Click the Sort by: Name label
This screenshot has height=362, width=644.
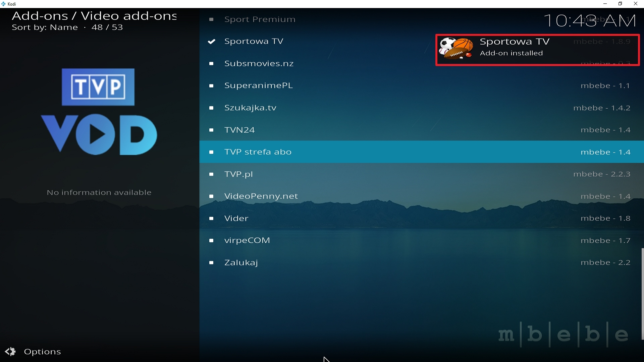45,27
